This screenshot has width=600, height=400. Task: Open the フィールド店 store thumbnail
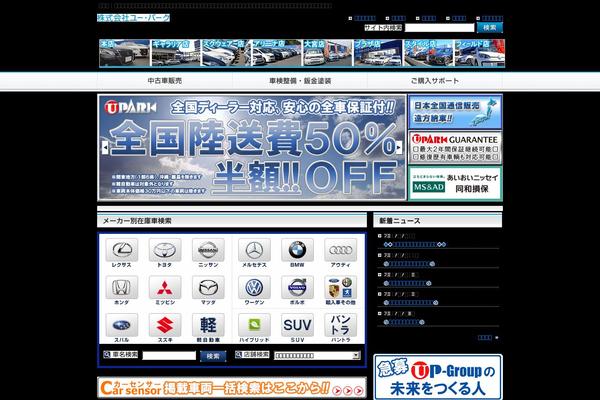click(x=479, y=53)
